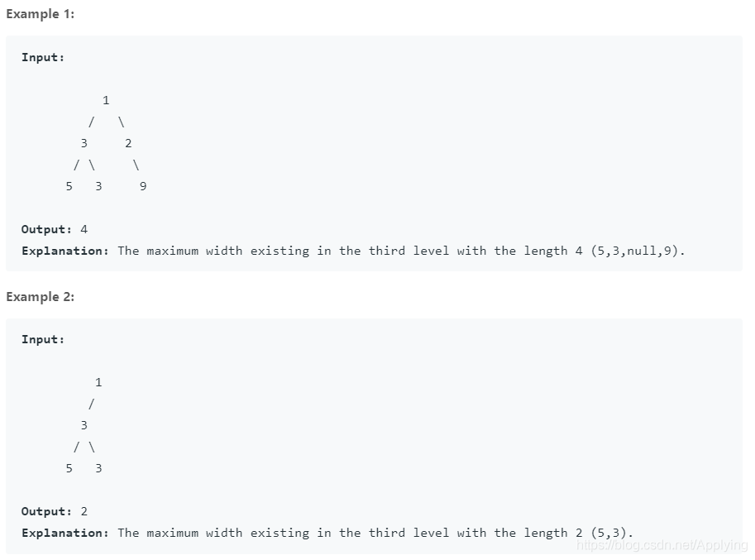Click leaf node 5 in second tree
The width and height of the screenshot is (755, 560).
[x=69, y=468]
